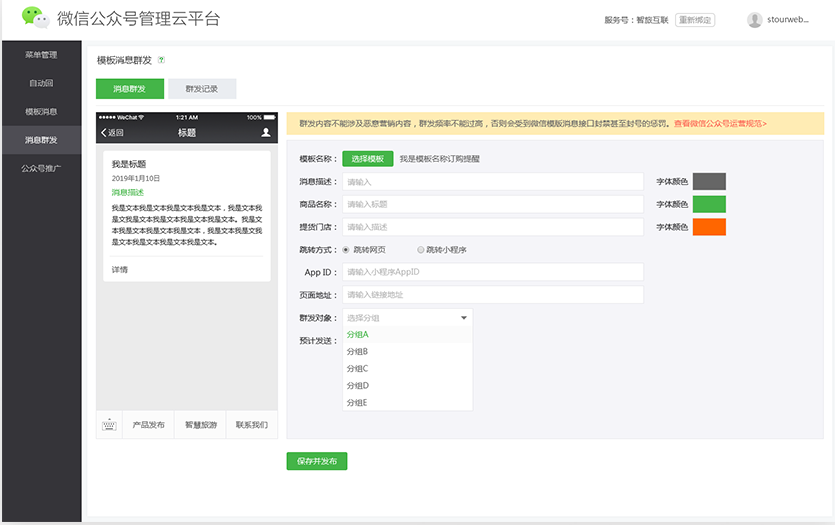This screenshot has height=525, width=835.
Task: Click the user avatar icon
Action: (x=754, y=19)
